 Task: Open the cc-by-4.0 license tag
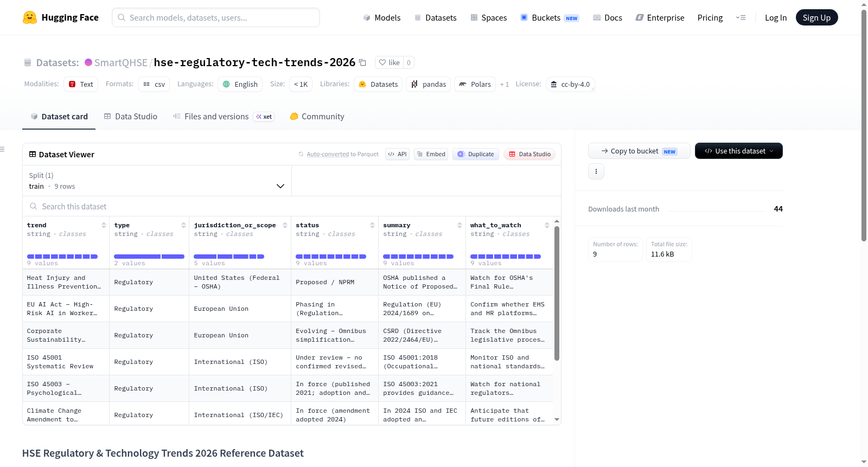570,84
